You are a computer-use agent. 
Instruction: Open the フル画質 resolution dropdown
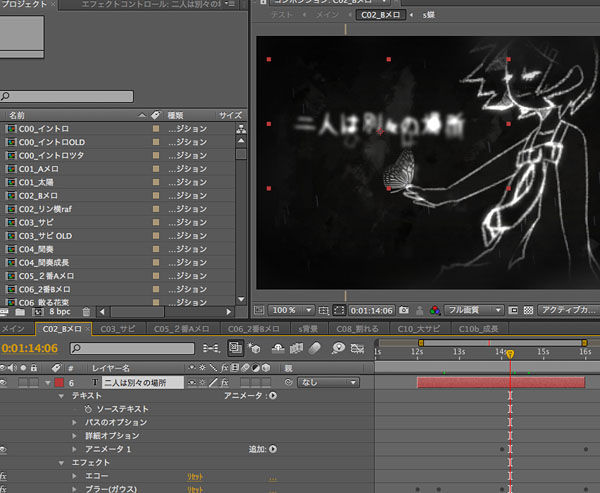click(474, 310)
